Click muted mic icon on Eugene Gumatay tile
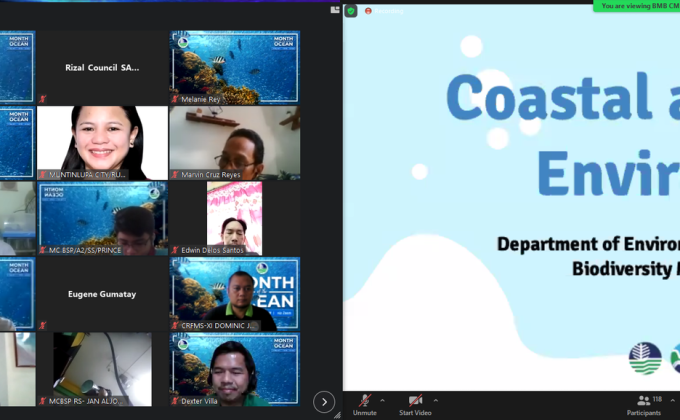This screenshot has width=680, height=420. (42, 325)
